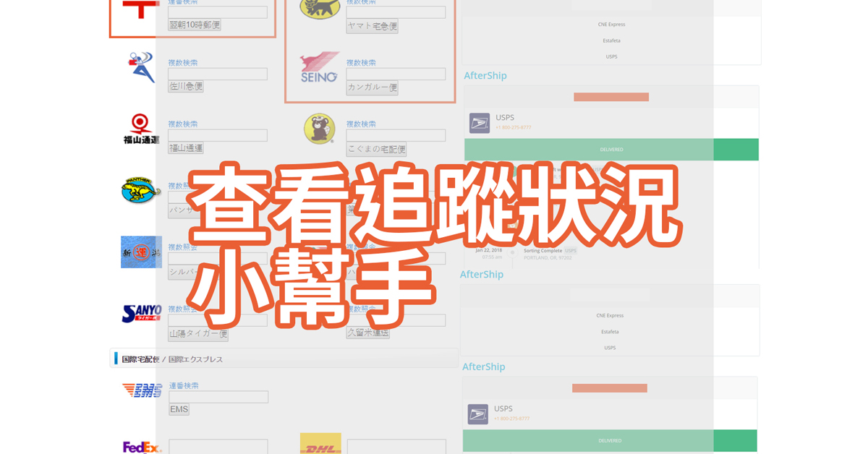
Task: Open 複数検索 link beside Koguma bear logo
Action: (361, 124)
